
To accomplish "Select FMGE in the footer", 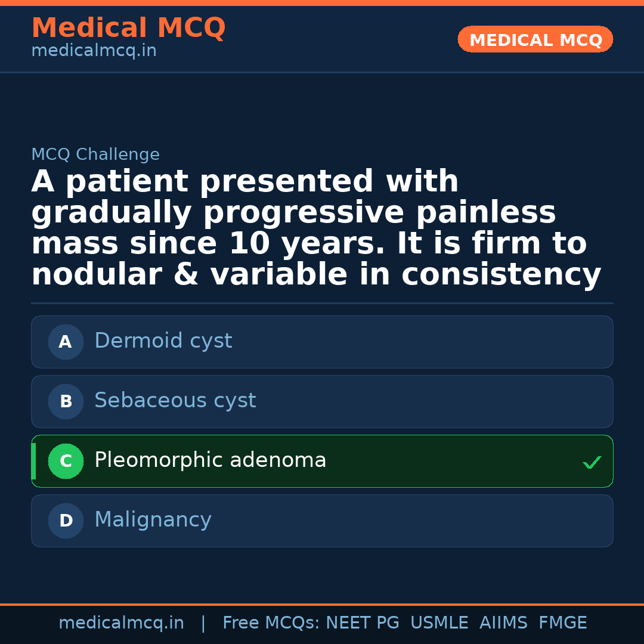I will 563,623.
